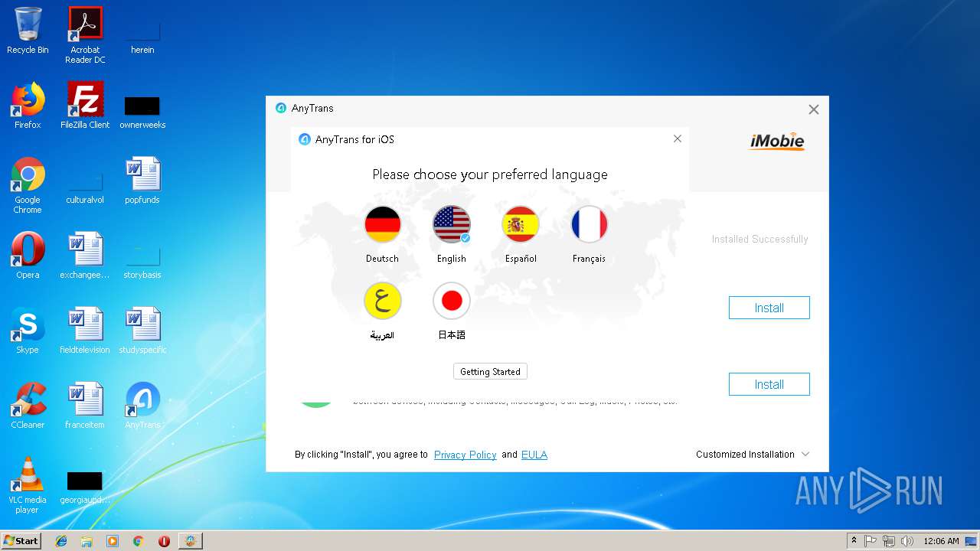
Task: Open the Privacy Policy link
Action: point(465,455)
